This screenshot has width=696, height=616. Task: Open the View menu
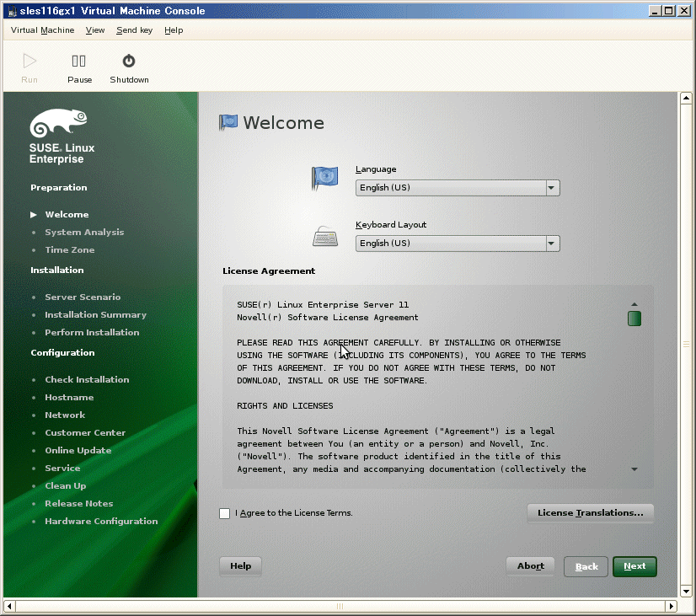tap(95, 30)
